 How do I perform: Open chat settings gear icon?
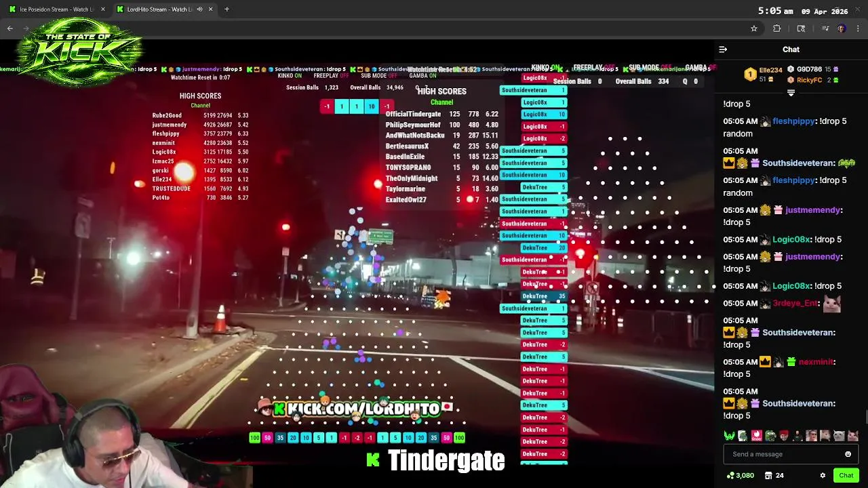[823, 476]
